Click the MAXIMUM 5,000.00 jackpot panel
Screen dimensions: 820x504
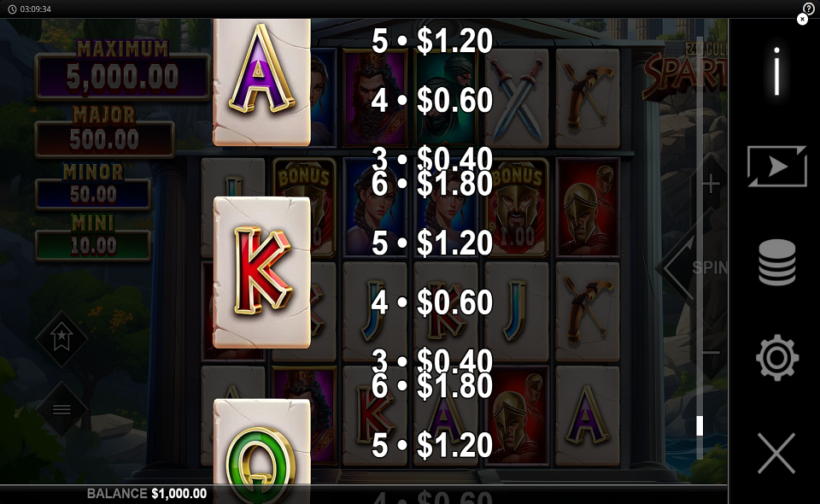(122, 70)
